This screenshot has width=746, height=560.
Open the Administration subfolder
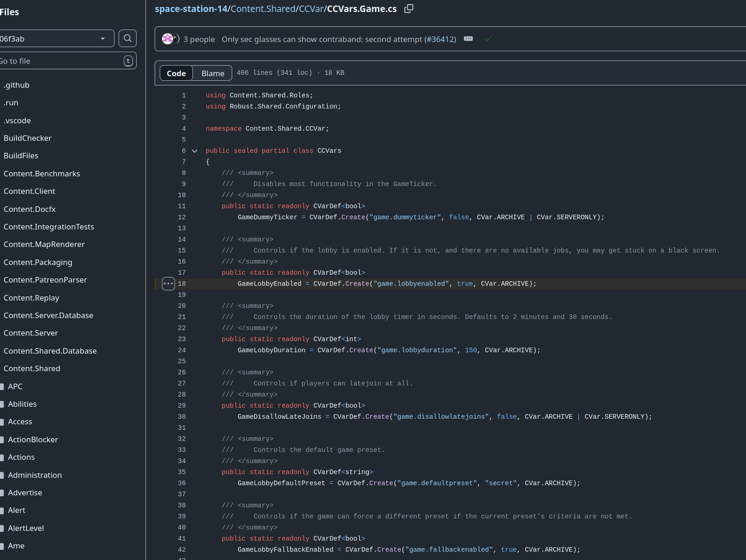coord(35,475)
